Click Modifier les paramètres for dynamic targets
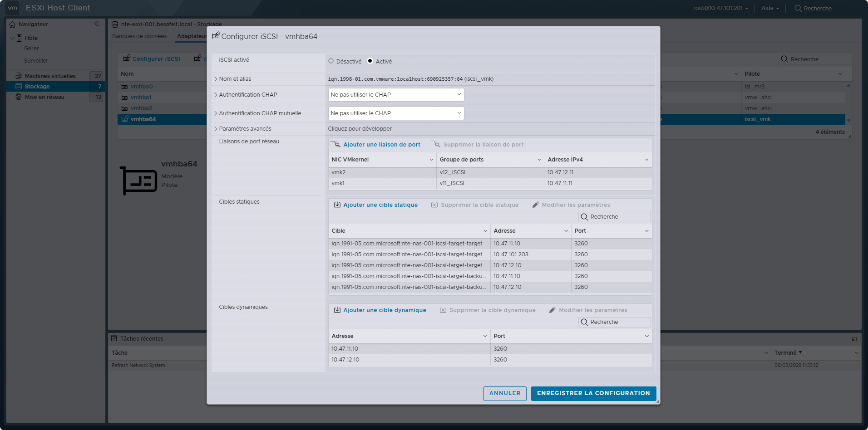This screenshot has height=430, width=868. click(x=593, y=310)
